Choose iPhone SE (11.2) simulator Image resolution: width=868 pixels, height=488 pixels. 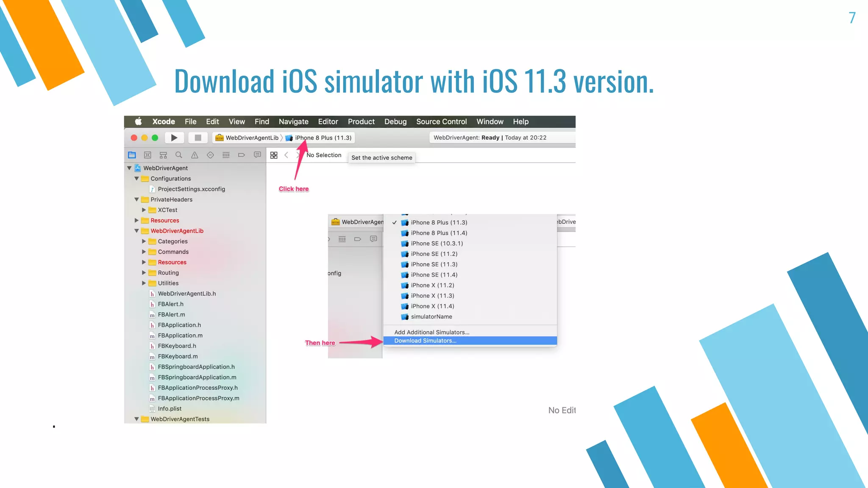[470, 254]
